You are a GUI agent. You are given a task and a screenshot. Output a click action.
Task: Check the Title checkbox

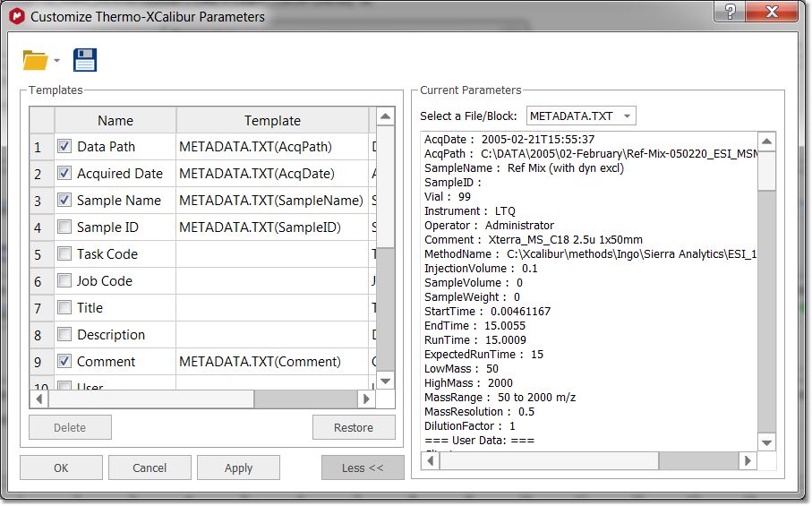[64, 308]
